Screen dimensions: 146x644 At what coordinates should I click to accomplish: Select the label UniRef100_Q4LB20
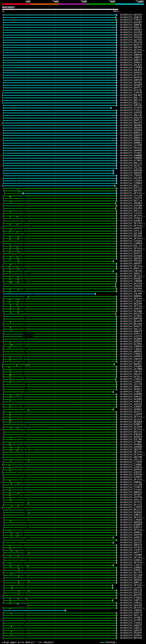[x=131, y=65]
